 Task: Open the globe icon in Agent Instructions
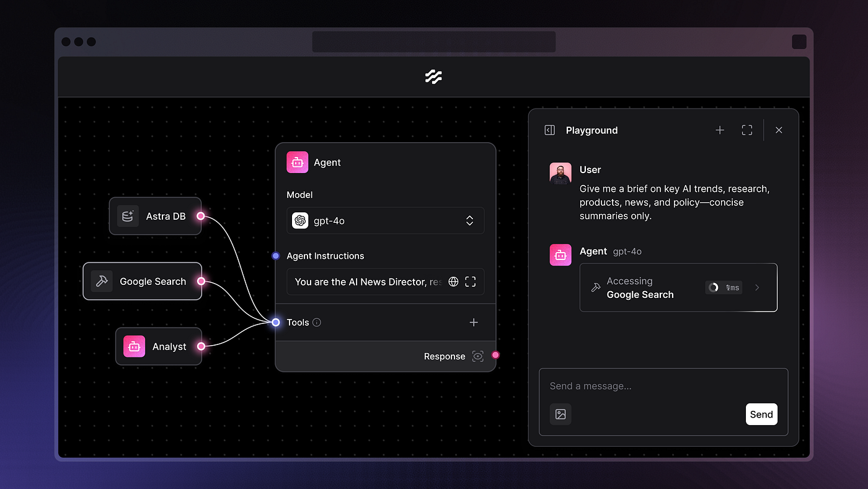point(453,282)
